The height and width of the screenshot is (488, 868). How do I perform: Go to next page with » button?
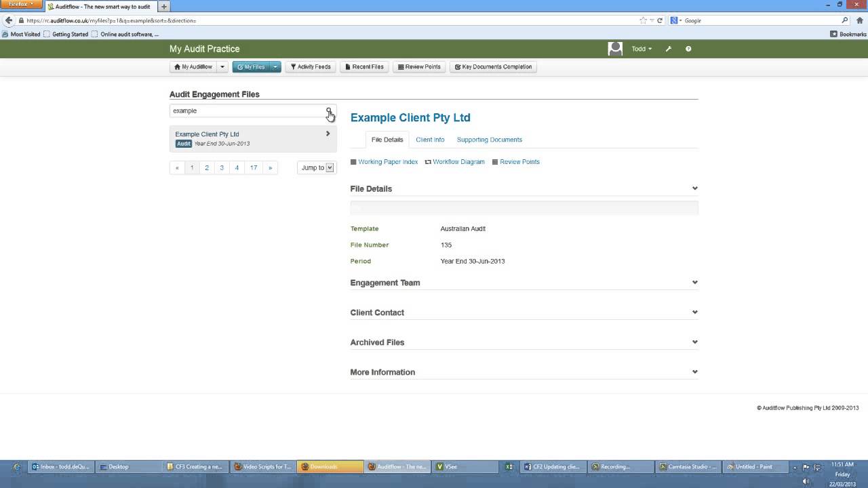(x=271, y=167)
